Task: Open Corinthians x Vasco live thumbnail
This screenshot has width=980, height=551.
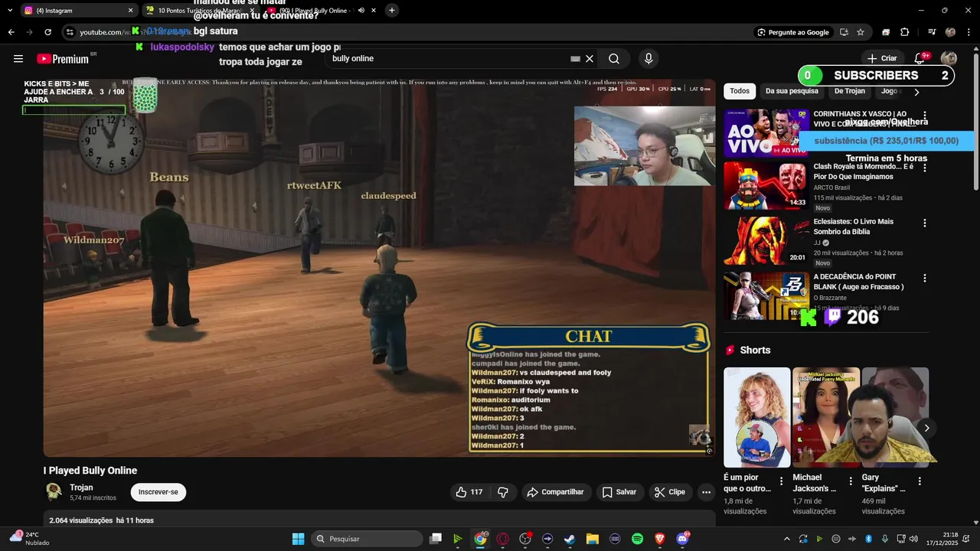Action: pyautogui.click(x=766, y=133)
